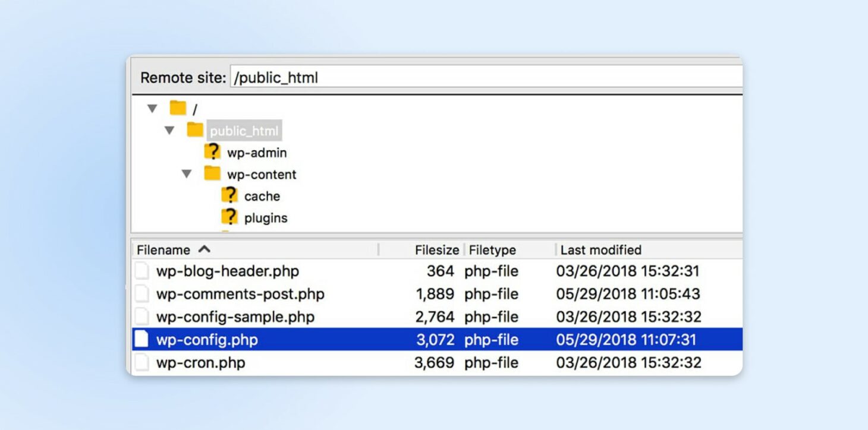Click the Last modified column header
The image size is (868, 430).
tap(600, 249)
